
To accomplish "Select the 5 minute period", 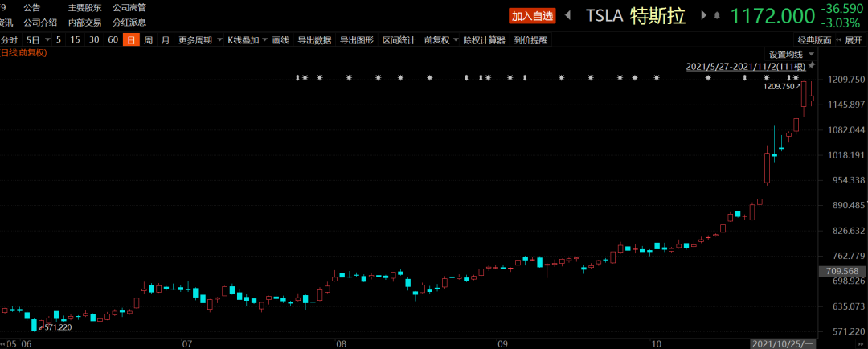I will pyautogui.click(x=58, y=40).
